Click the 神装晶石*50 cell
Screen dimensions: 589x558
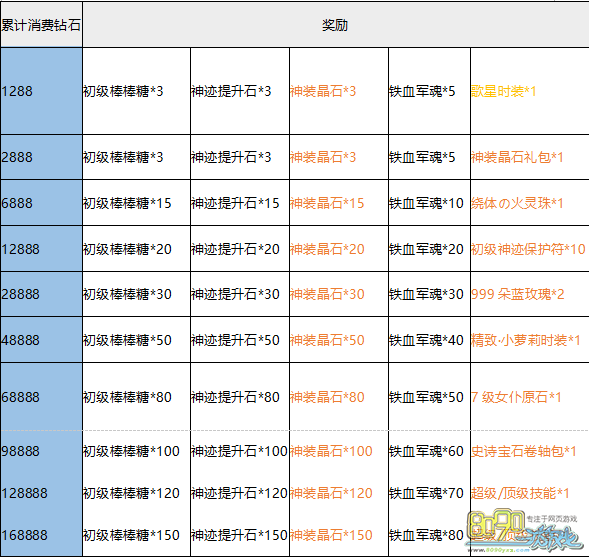(339, 340)
